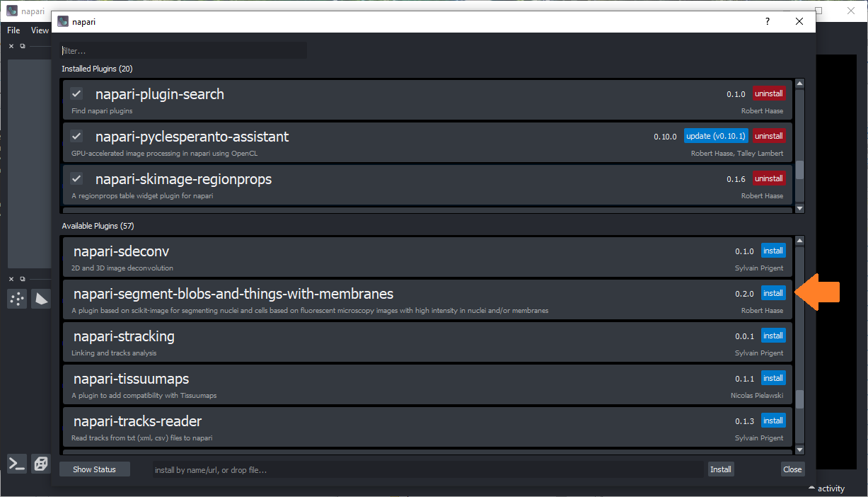Image resolution: width=868 pixels, height=497 pixels.
Task: Click 'A regionprops table widget plugin' description
Action: [x=142, y=196]
